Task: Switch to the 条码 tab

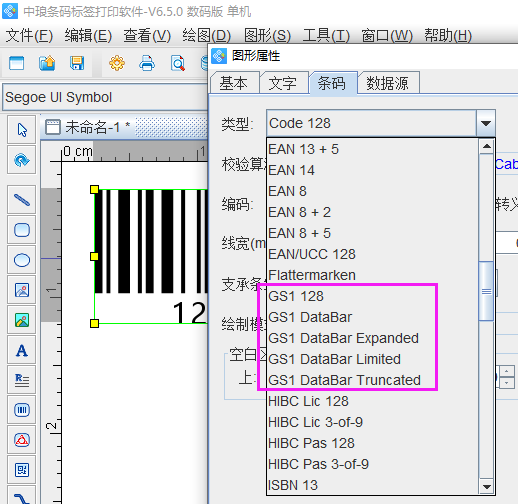Action: click(333, 83)
